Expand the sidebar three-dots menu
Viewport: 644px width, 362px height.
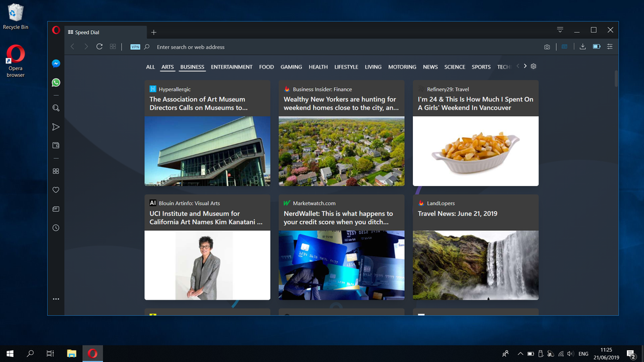point(56,299)
